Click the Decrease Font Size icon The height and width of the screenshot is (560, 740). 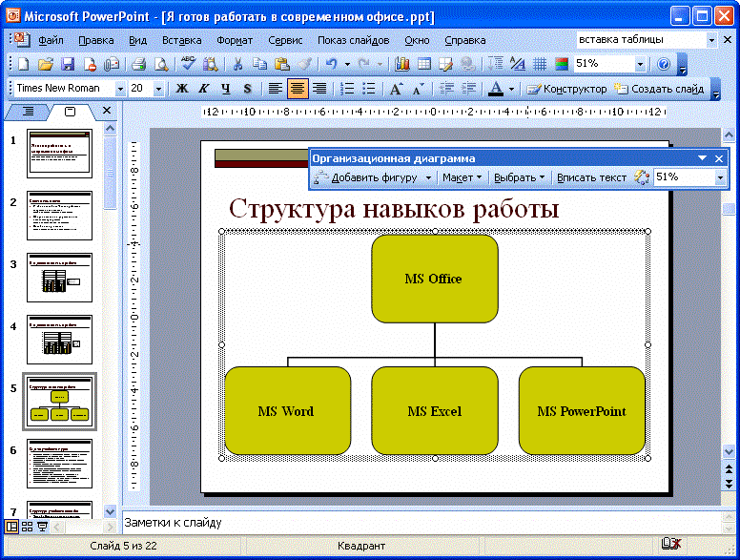click(418, 89)
